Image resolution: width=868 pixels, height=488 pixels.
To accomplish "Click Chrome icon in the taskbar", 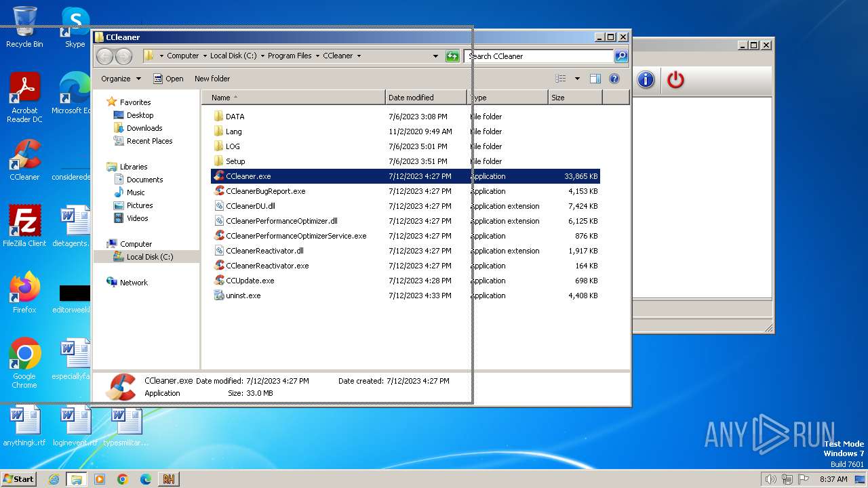I will pyautogui.click(x=122, y=479).
